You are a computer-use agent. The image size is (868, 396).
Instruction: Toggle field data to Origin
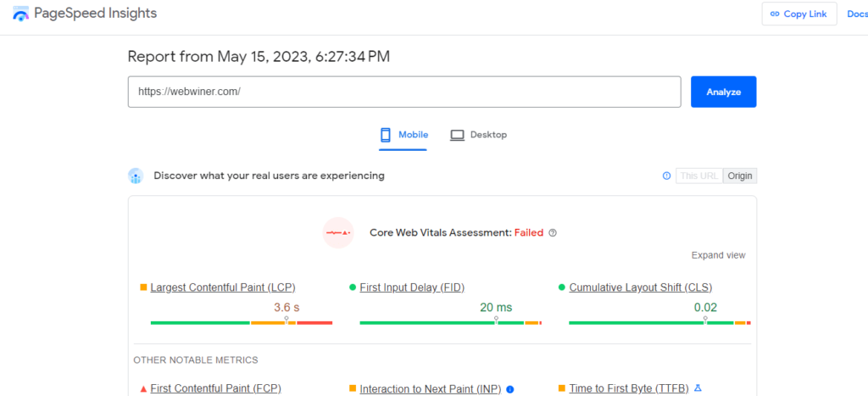pyautogui.click(x=740, y=176)
